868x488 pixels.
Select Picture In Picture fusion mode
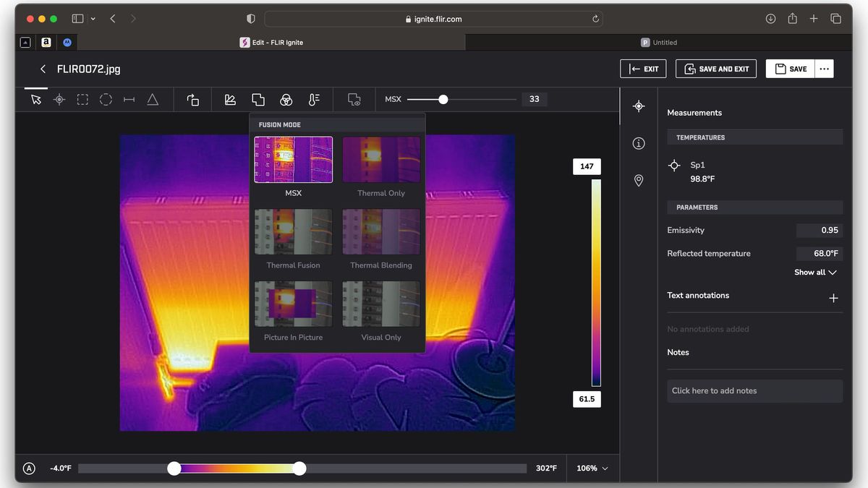(x=293, y=311)
